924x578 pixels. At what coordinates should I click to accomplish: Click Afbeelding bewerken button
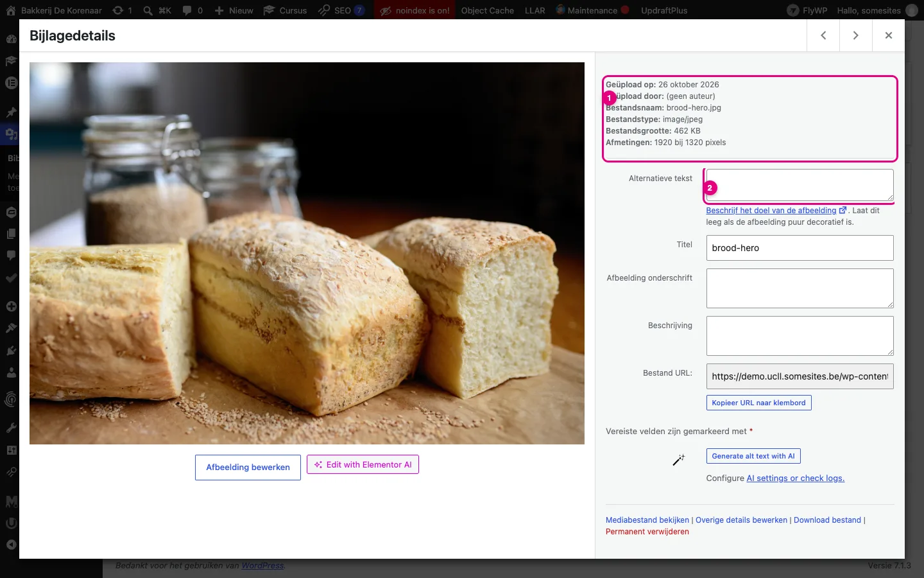[248, 468]
